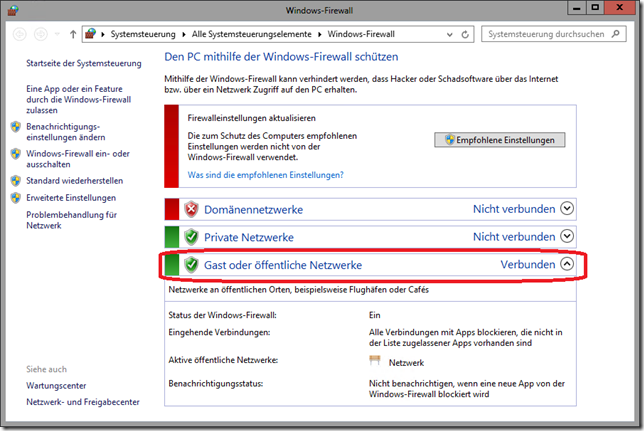
Task: Click Empfohlene Einstellungen button
Action: point(499,140)
